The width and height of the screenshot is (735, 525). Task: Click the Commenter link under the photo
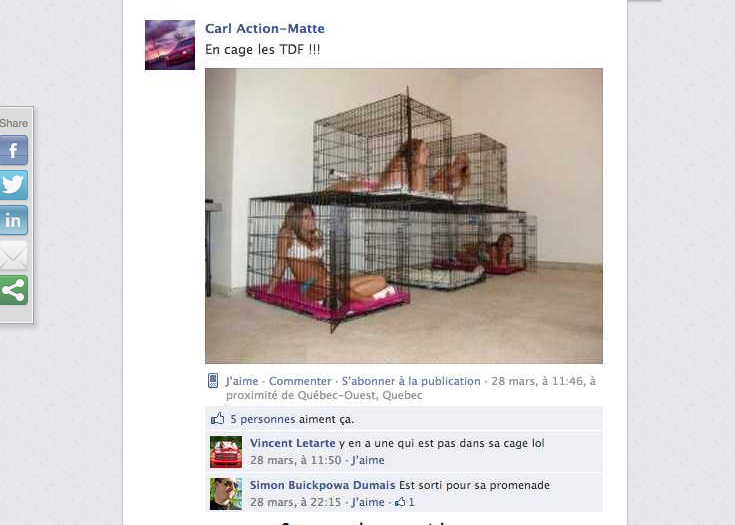coord(300,381)
